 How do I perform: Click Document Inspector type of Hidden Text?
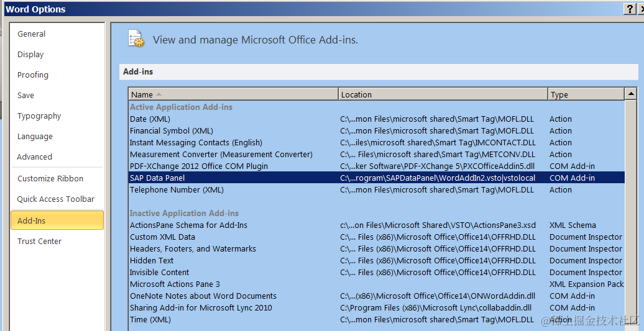coord(586,261)
